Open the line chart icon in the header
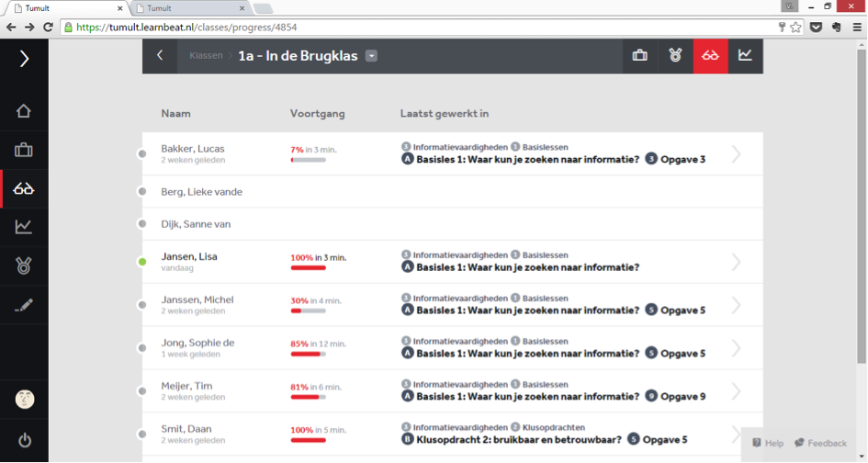The image size is (868, 463). (x=745, y=55)
